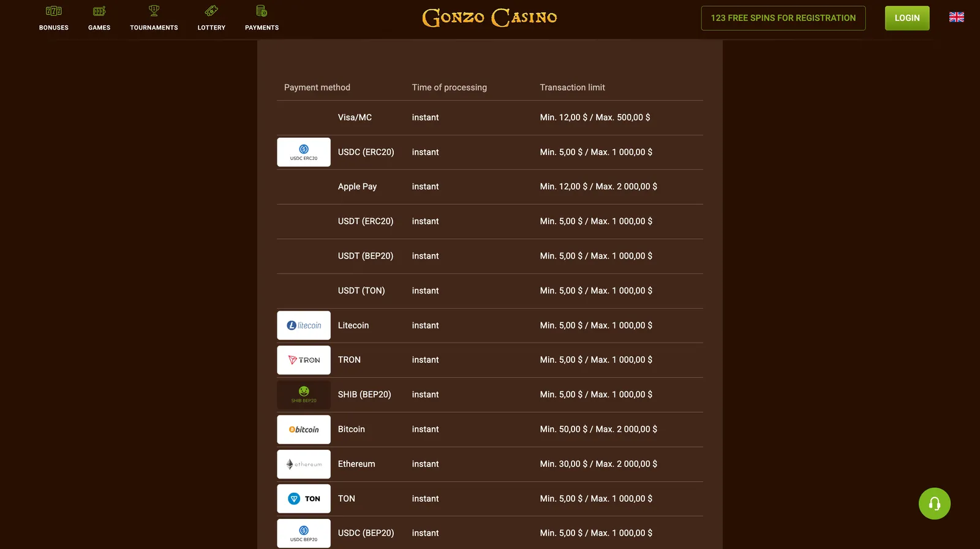Open the Payments coins icon

pos(262,11)
